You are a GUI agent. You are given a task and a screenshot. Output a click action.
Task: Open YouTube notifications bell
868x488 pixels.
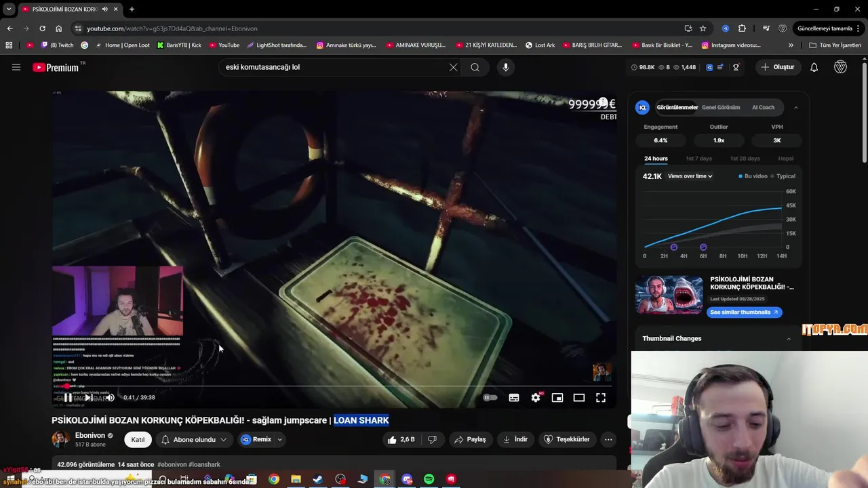pyautogui.click(x=814, y=67)
